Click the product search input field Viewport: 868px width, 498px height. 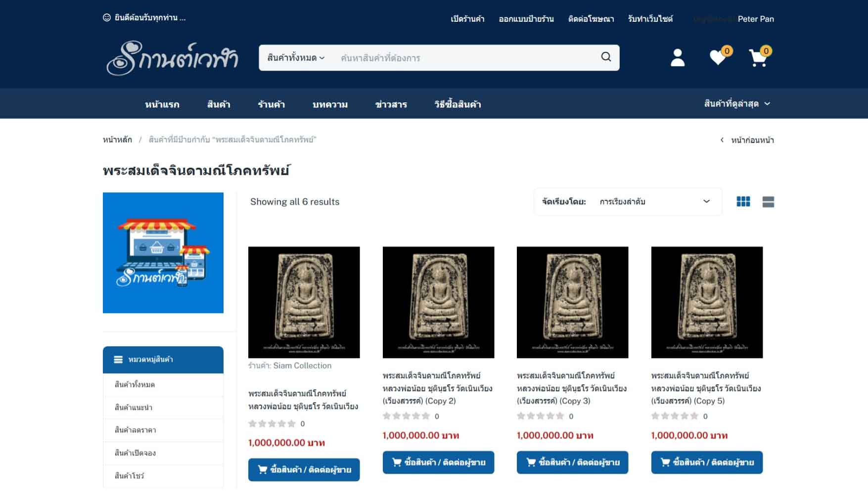pyautogui.click(x=465, y=58)
